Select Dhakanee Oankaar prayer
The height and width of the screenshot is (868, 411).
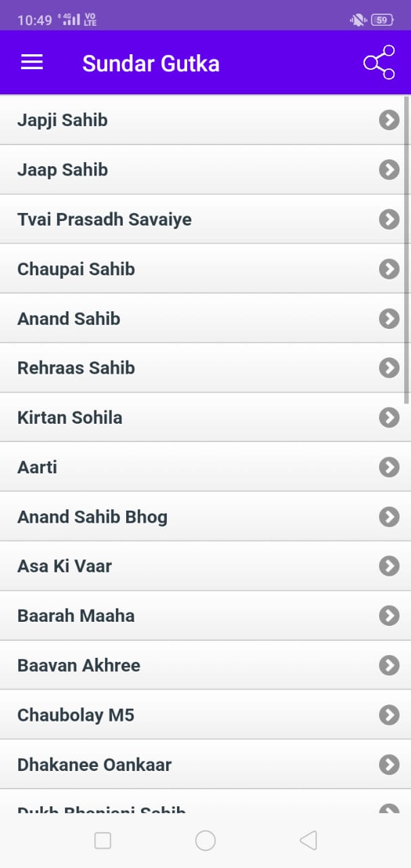(94, 764)
